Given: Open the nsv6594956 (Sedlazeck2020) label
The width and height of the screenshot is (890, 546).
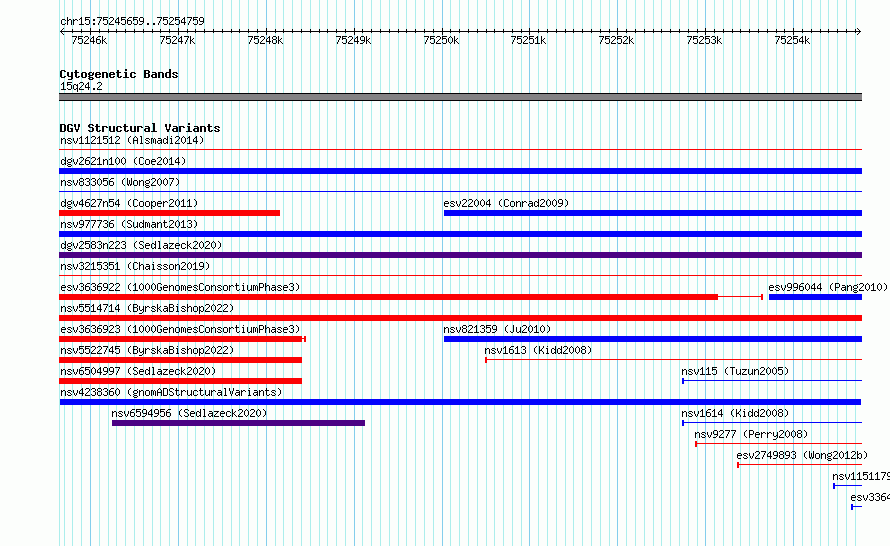Looking at the screenshot, I should [x=189, y=413].
